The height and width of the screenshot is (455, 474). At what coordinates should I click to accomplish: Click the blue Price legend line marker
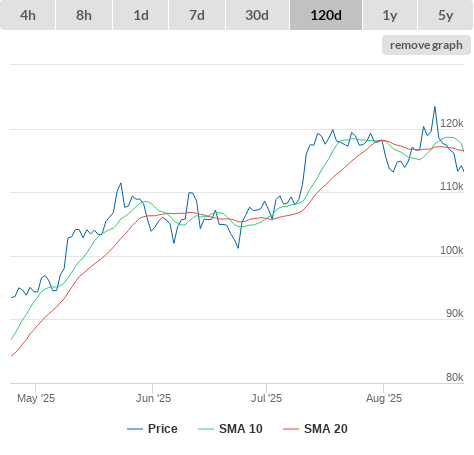135,429
